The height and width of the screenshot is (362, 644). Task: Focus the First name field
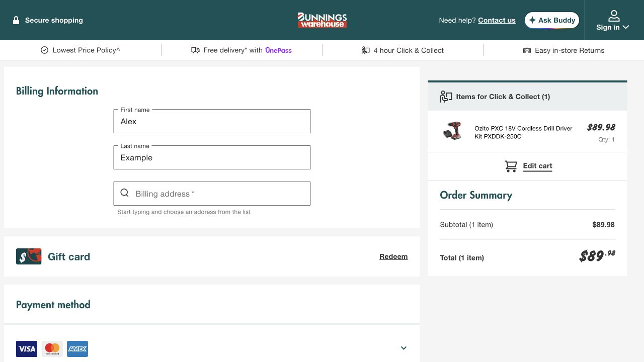pos(212,121)
